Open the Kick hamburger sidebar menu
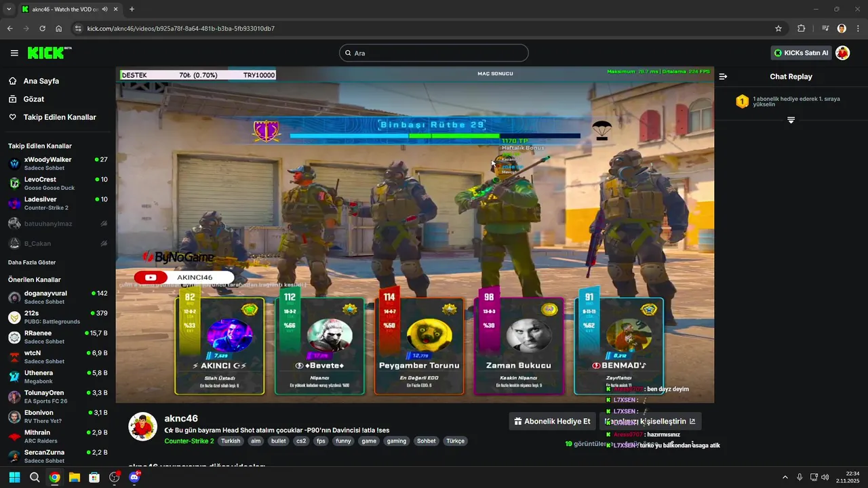Image resolution: width=868 pixels, height=488 pixels. coord(14,53)
